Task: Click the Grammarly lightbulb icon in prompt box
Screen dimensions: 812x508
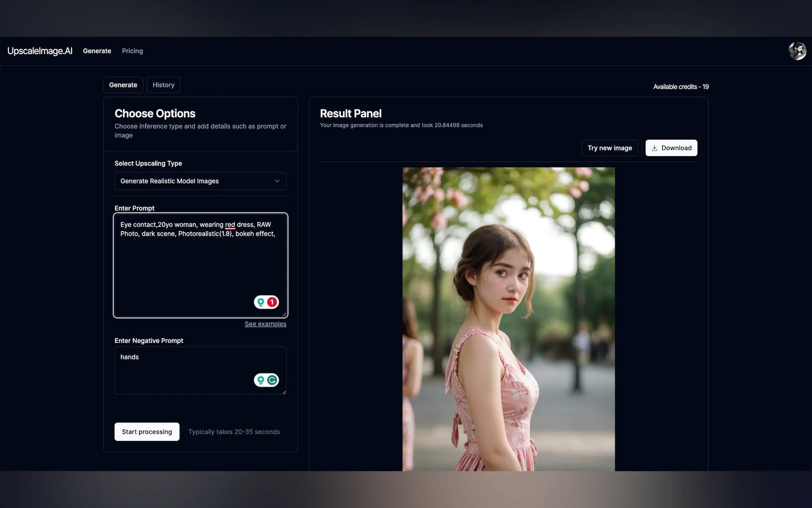Action: click(261, 302)
